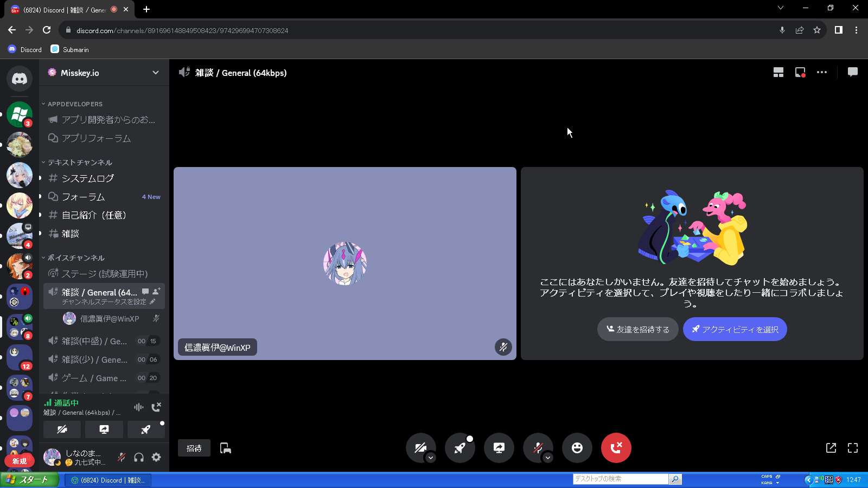Share screen from sidebar voice panel
Screen dimensions: 868x488
pos(104,429)
